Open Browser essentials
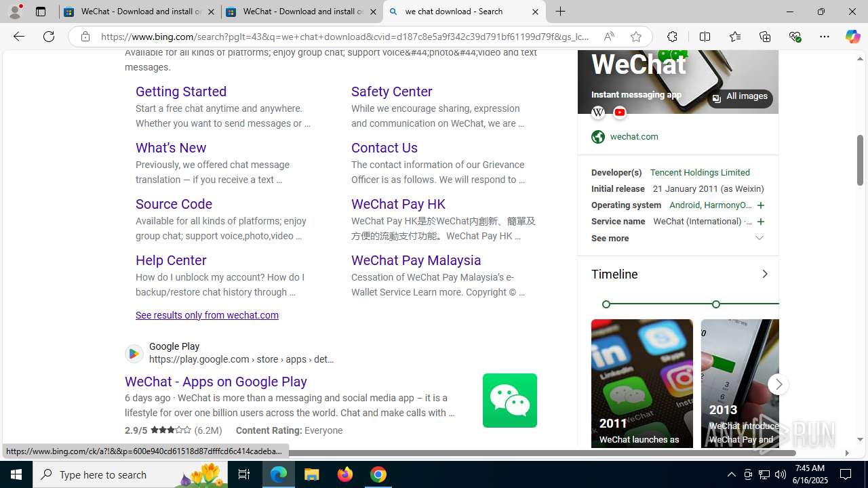 click(x=795, y=37)
